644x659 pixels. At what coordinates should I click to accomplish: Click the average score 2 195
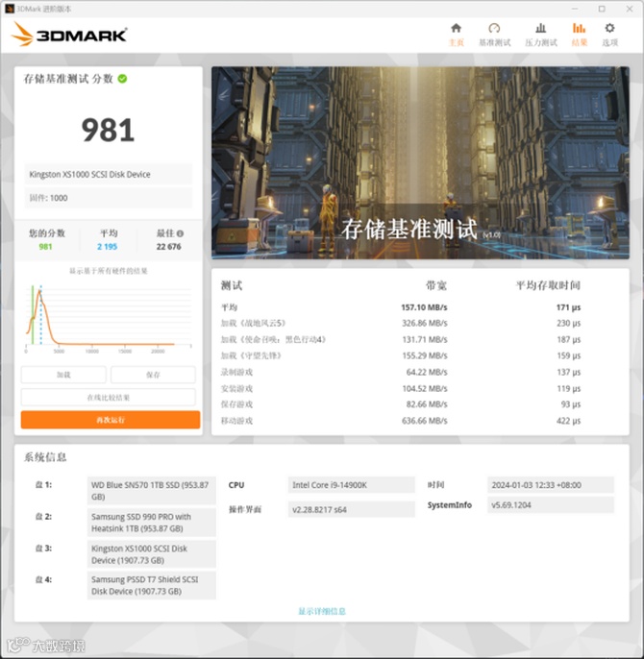click(108, 247)
